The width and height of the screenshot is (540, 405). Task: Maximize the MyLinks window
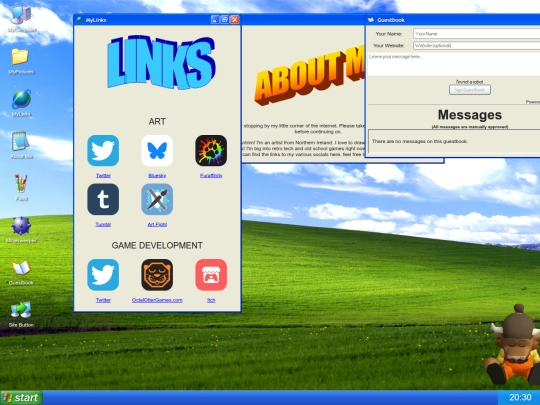225,20
